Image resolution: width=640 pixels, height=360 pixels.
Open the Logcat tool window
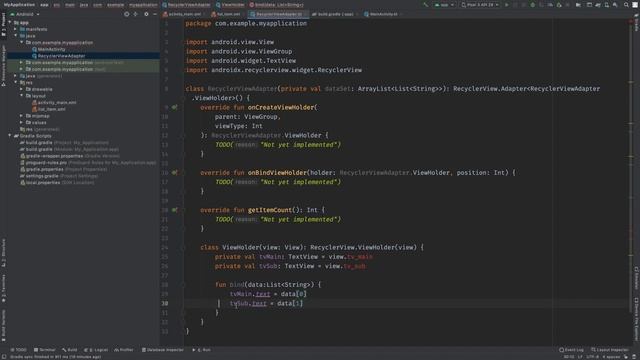pos(96,350)
